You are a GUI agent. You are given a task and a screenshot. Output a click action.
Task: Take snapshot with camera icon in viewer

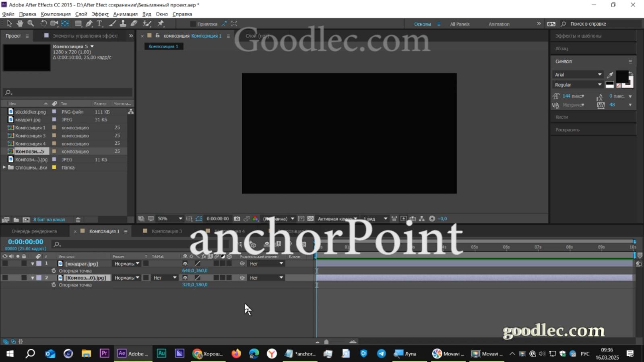click(x=237, y=219)
